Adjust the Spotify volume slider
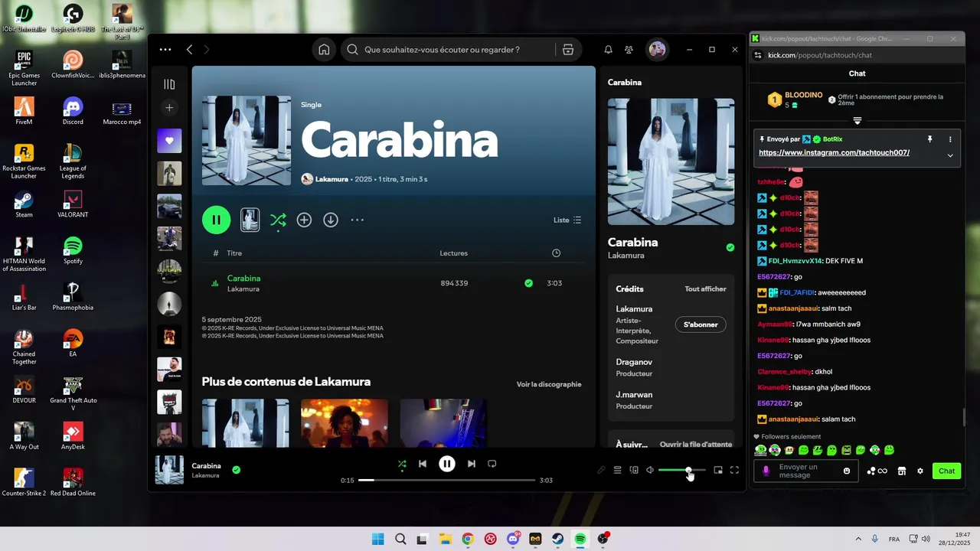The height and width of the screenshot is (551, 980). (x=681, y=470)
